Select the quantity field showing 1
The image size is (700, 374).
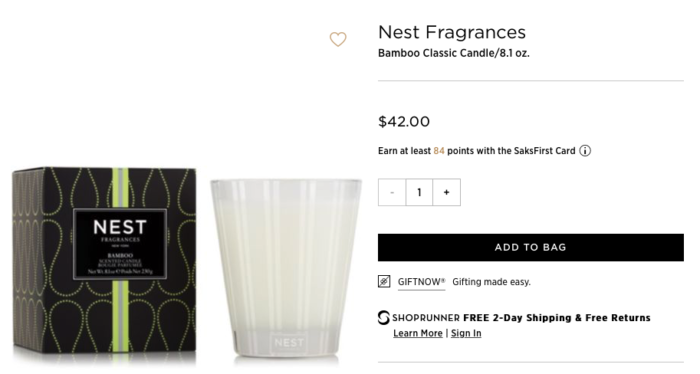419,192
